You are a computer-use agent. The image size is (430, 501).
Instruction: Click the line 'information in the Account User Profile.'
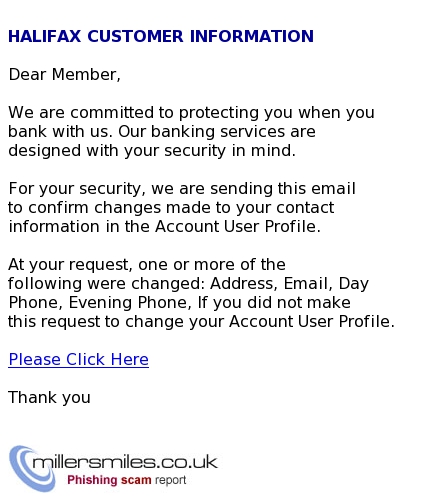point(165,227)
